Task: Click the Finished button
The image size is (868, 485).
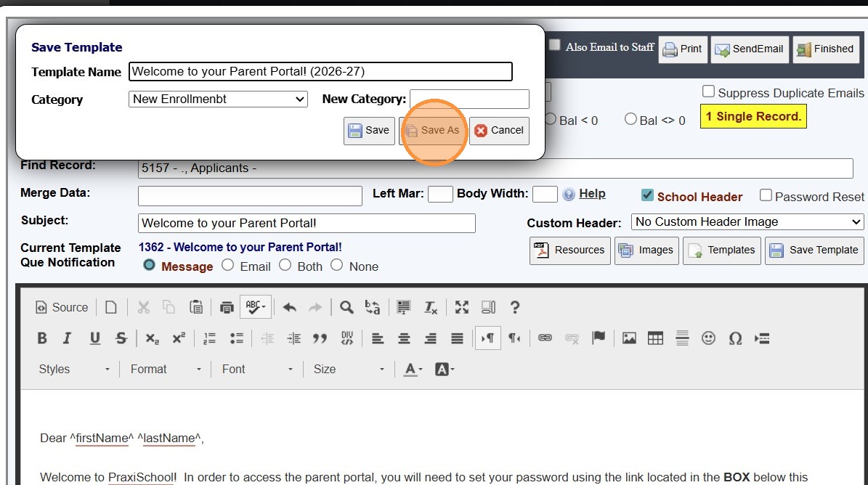Action: pyautogui.click(x=825, y=49)
